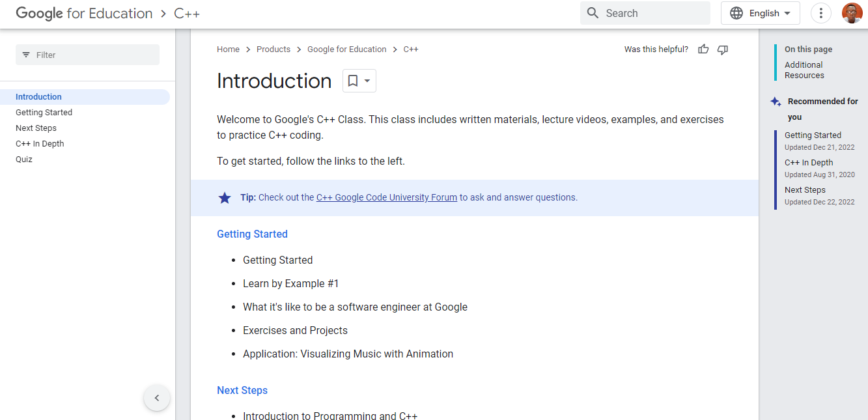Screen dimensions: 868x420
Task: Click the Google for Education logo
Action: 84,14
